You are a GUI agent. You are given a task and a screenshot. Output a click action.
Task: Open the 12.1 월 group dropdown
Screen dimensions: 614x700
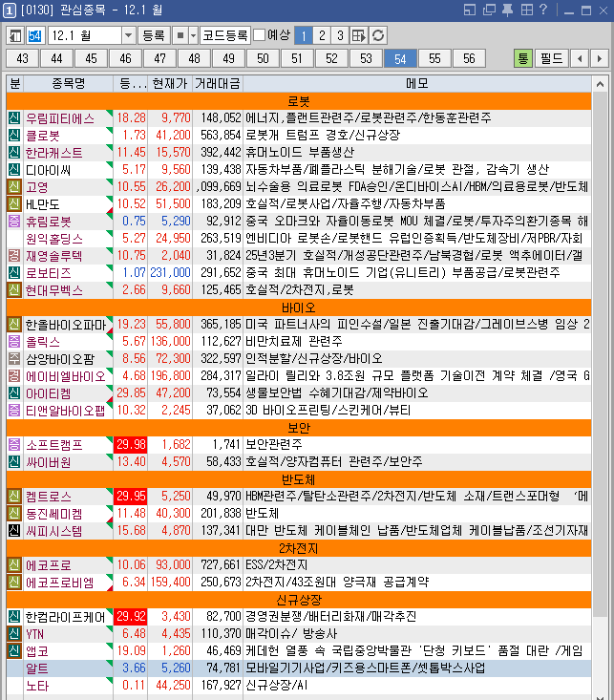point(129,35)
